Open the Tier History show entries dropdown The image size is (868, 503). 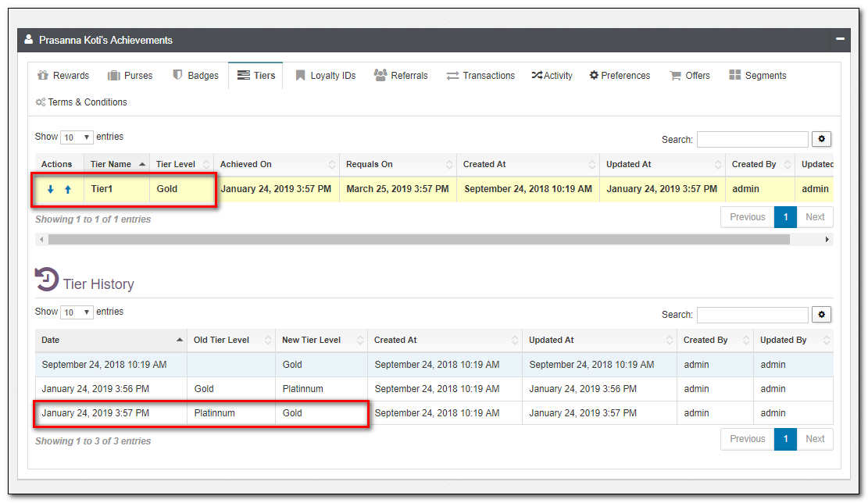(77, 312)
